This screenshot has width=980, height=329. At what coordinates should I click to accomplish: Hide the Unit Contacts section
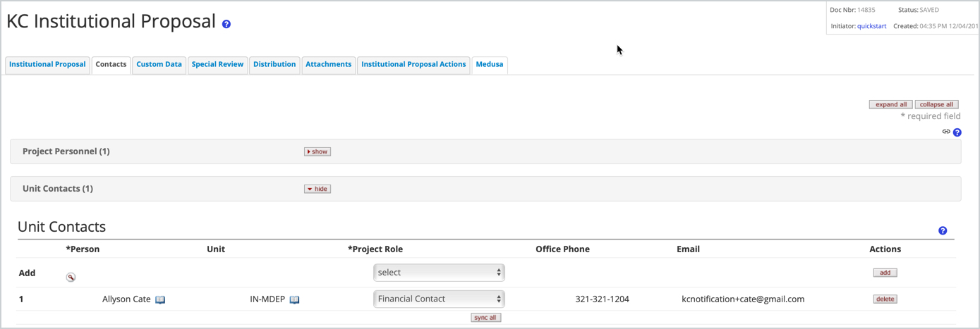[x=317, y=189]
